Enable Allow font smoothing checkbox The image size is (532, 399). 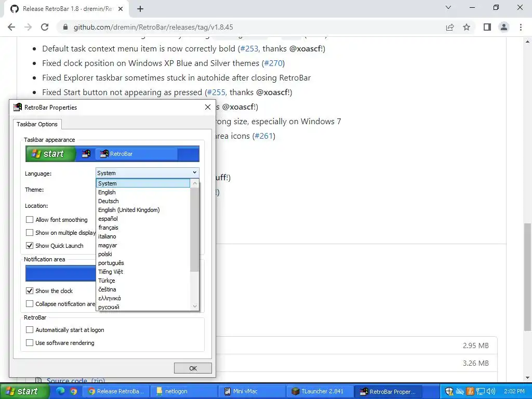[x=30, y=220]
